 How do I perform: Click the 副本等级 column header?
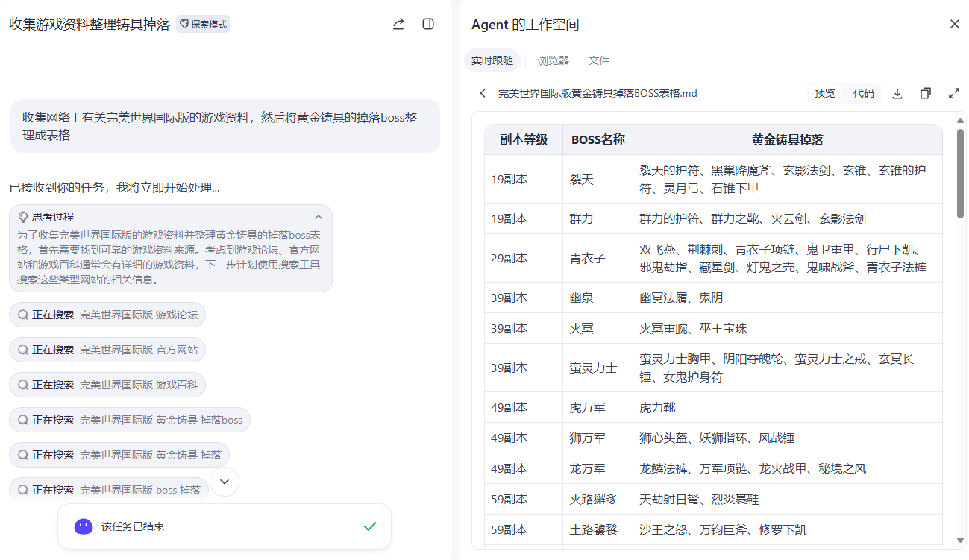click(524, 139)
